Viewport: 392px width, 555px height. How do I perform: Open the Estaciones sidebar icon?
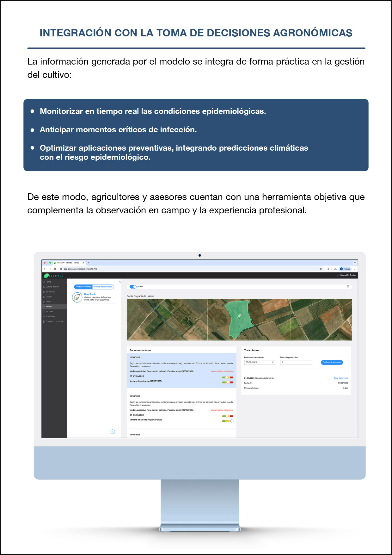(44, 292)
